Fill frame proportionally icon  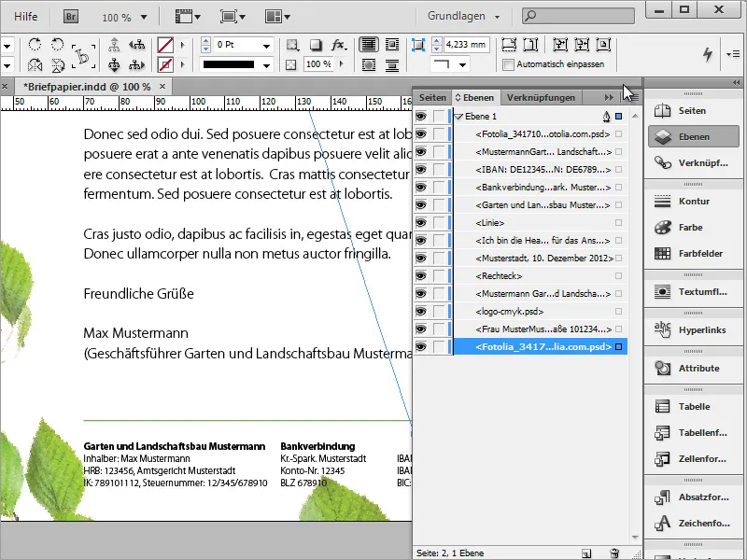(x=509, y=45)
